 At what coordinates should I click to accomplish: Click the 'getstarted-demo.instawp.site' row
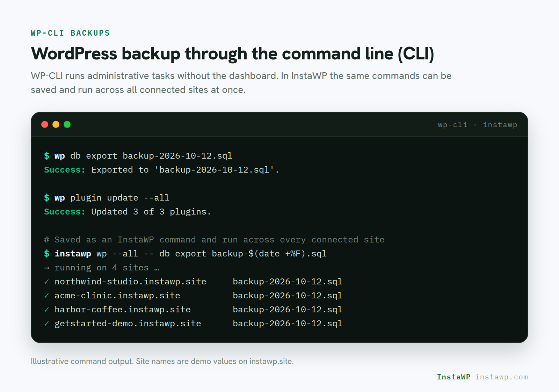coord(193,324)
